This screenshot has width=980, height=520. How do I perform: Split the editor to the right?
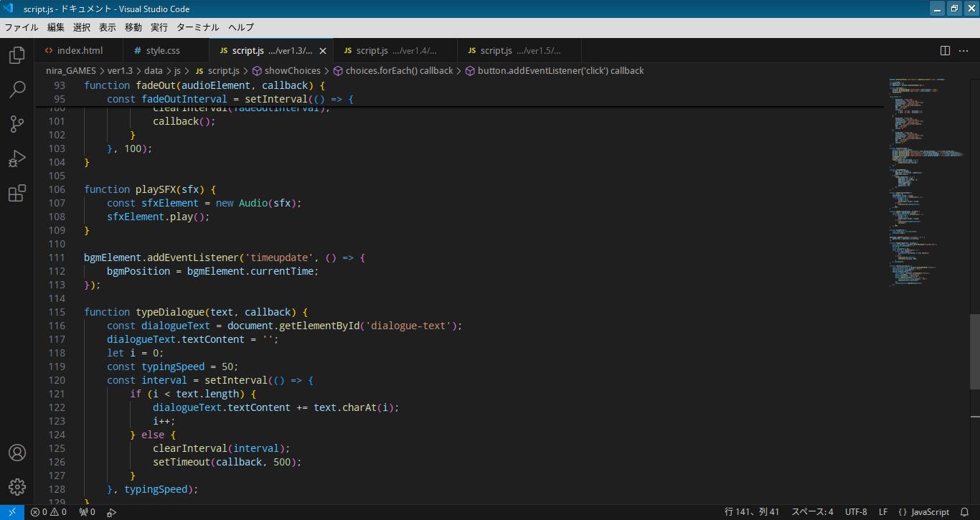tap(945, 50)
